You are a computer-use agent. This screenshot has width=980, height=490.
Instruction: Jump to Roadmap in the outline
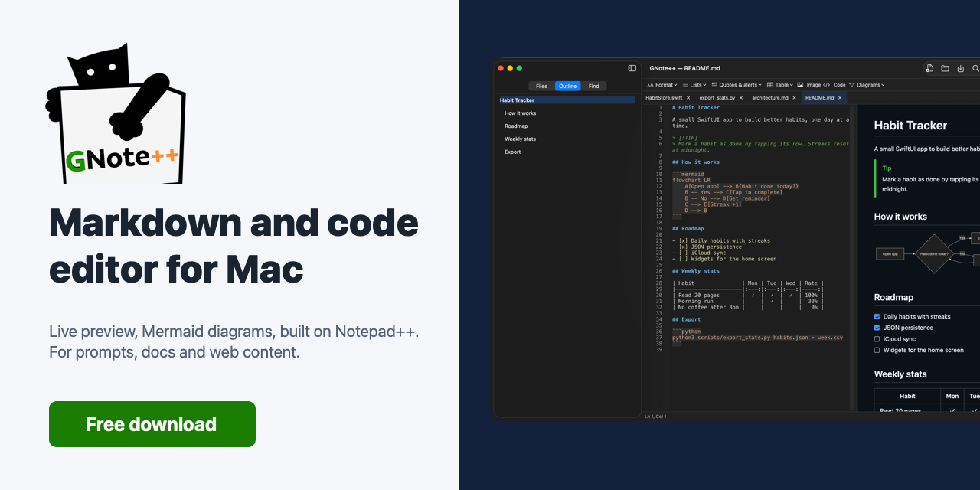tap(516, 126)
